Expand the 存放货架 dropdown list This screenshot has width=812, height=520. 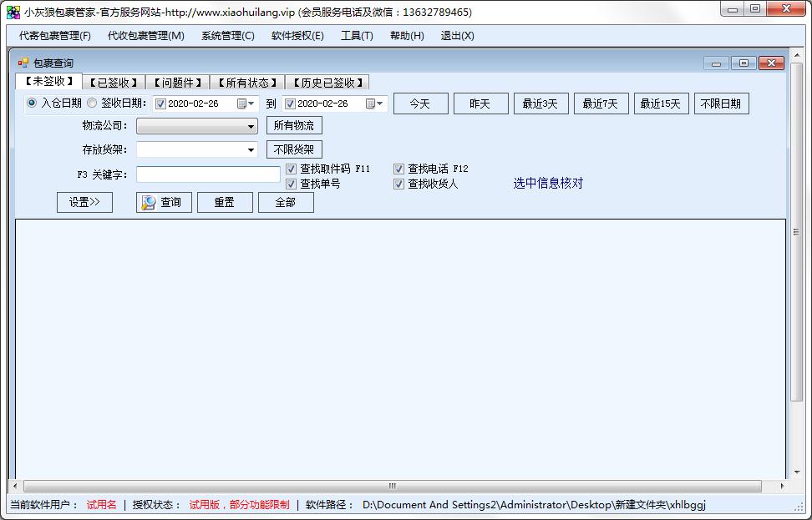(x=251, y=150)
